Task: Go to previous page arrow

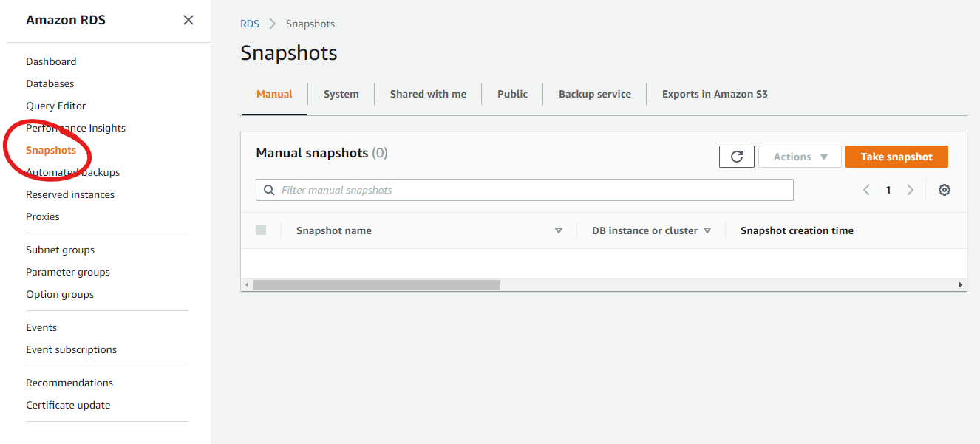Action: coord(866,190)
